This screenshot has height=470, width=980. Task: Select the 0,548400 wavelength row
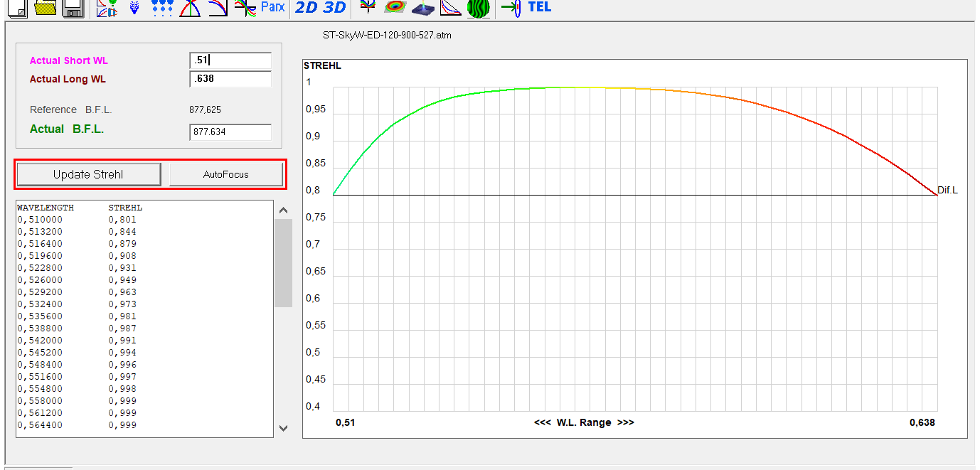(144, 365)
